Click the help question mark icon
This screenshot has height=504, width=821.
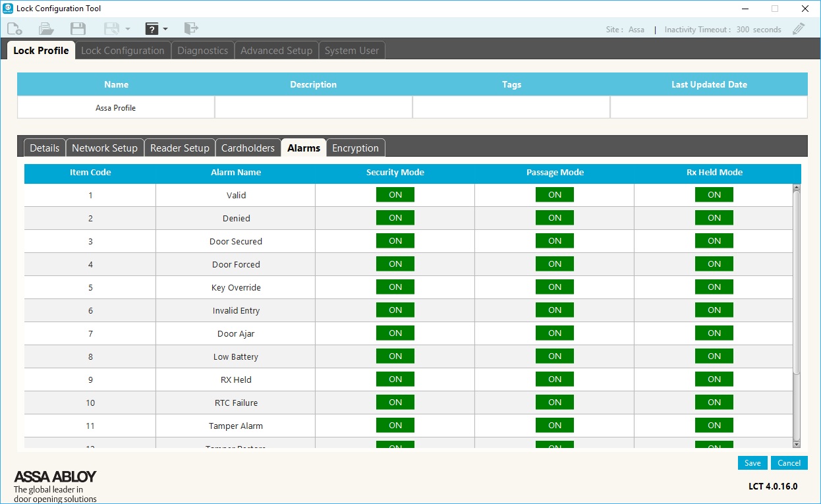(x=152, y=29)
